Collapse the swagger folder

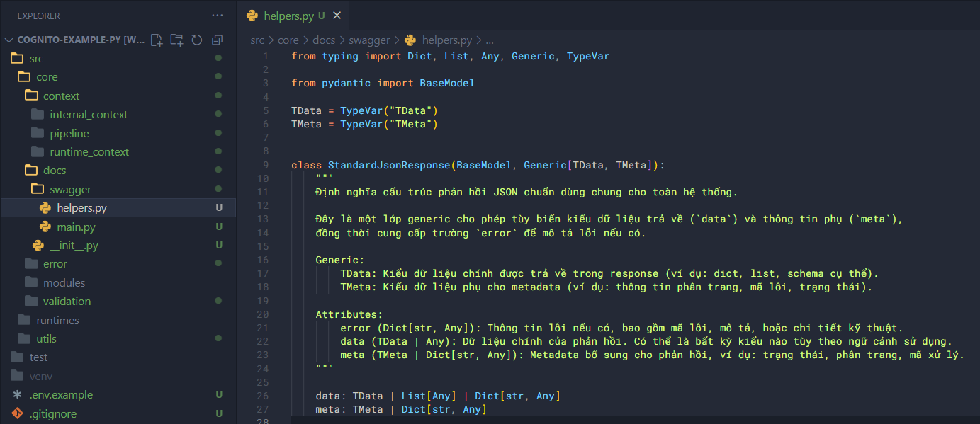pos(70,190)
